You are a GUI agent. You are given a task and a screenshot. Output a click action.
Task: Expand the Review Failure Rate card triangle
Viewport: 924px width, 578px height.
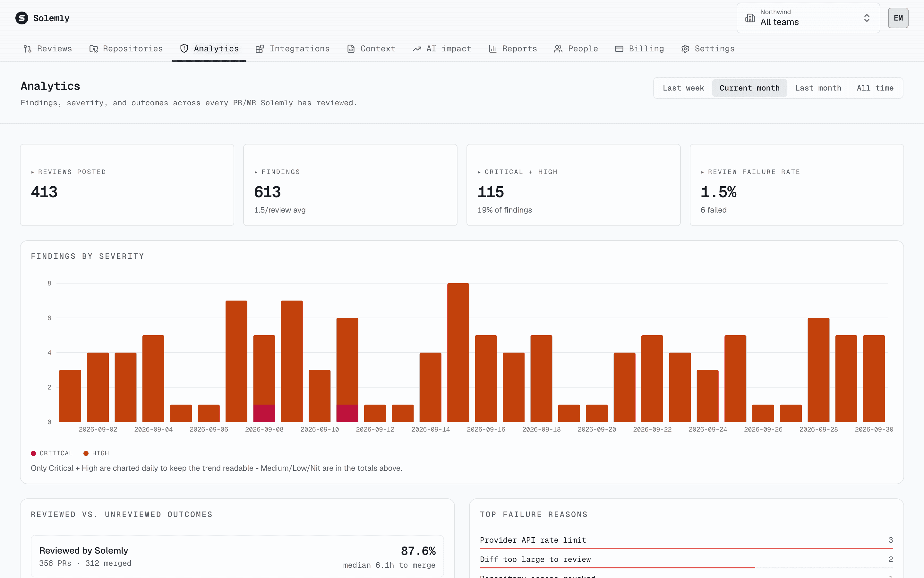coord(703,172)
